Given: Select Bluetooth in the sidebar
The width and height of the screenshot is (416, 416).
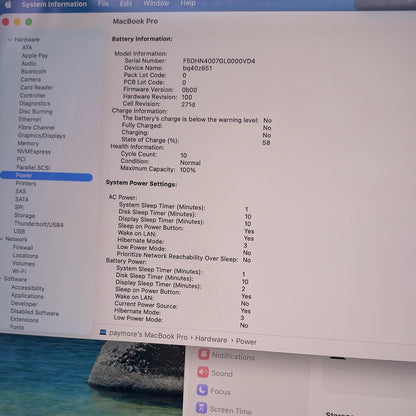Looking at the screenshot, I should 34,71.
